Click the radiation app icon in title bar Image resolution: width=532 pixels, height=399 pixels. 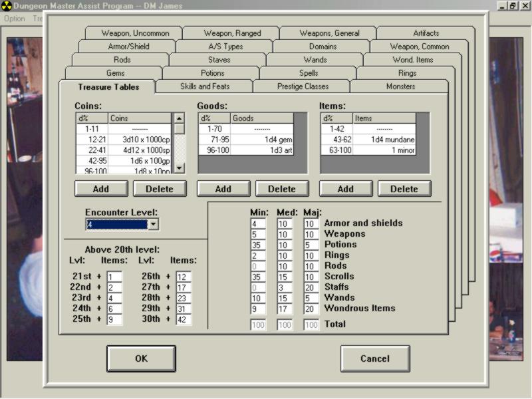(x=5, y=6)
